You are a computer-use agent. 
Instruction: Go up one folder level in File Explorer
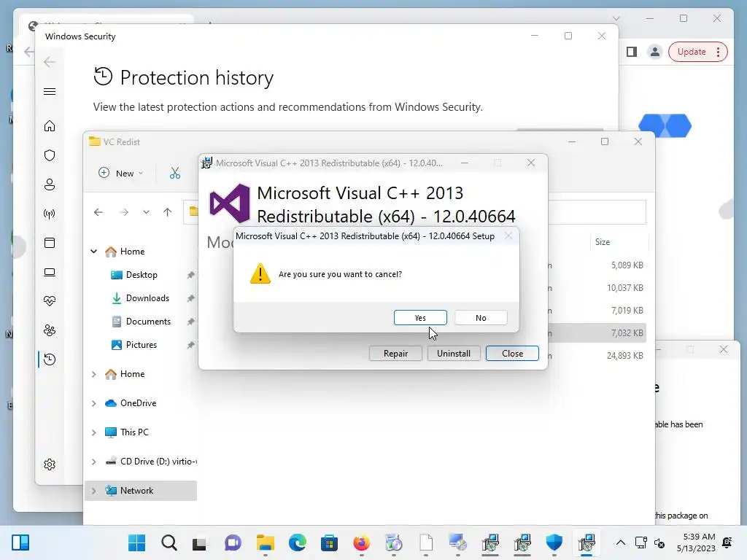[167, 212]
